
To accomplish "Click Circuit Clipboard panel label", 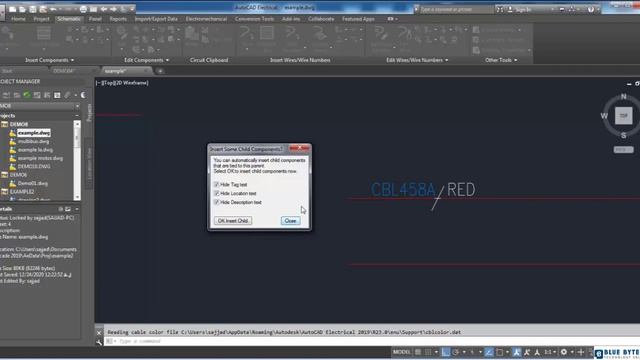I will [x=209, y=60].
